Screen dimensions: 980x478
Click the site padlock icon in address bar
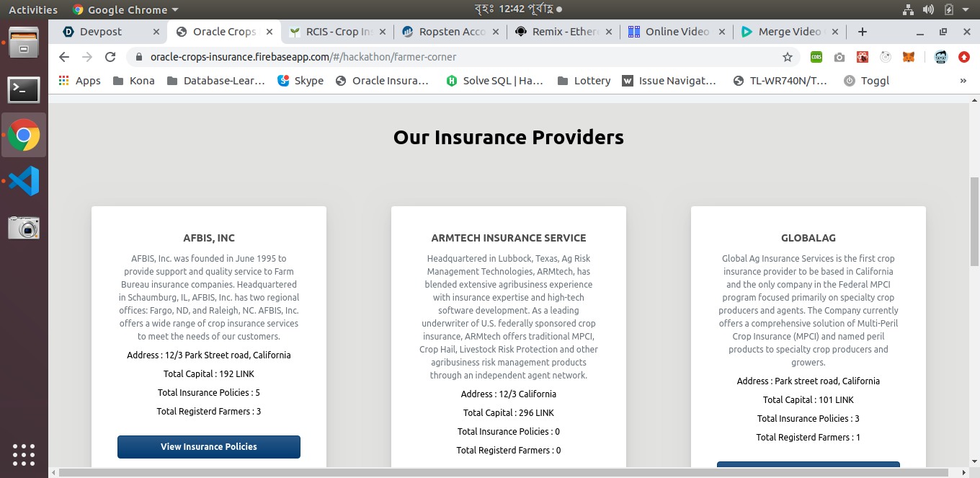tap(138, 57)
